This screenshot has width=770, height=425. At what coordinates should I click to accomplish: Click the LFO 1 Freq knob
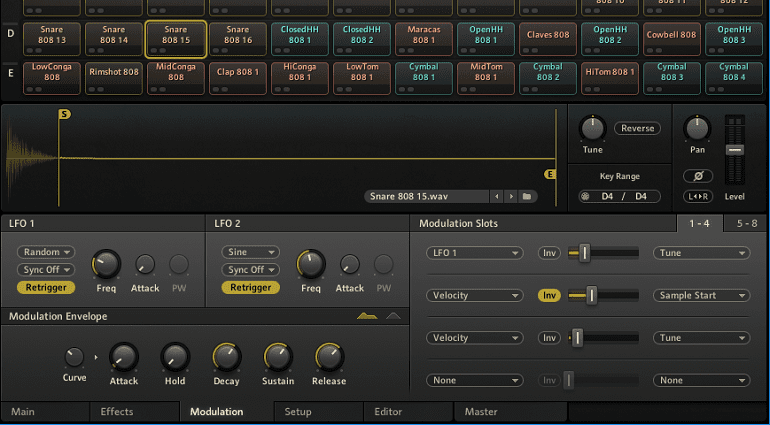pyautogui.click(x=106, y=264)
